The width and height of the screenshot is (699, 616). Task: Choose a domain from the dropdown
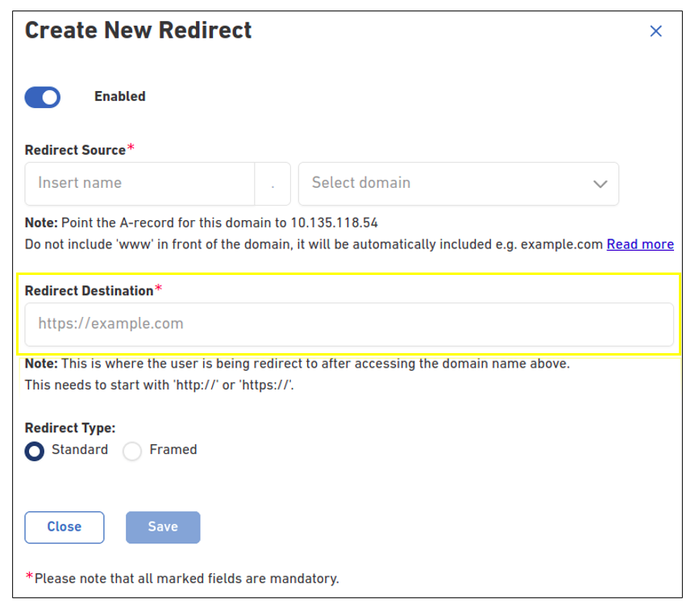click(458, 184)
